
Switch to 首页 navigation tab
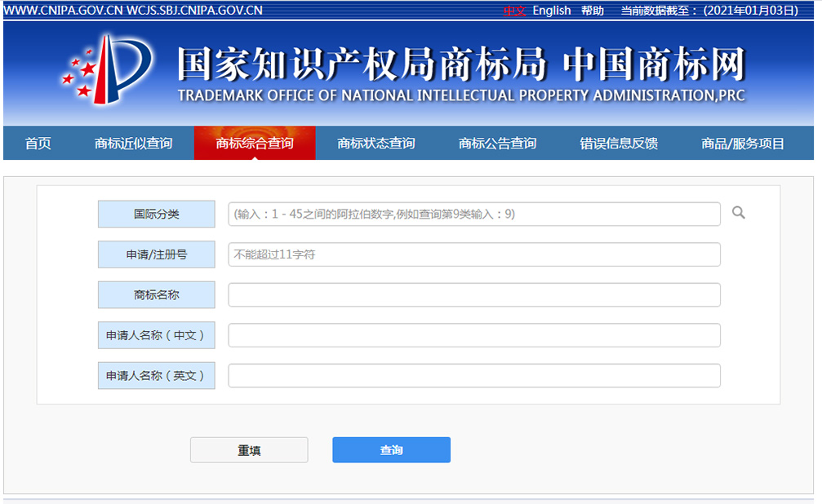point(36,143)
